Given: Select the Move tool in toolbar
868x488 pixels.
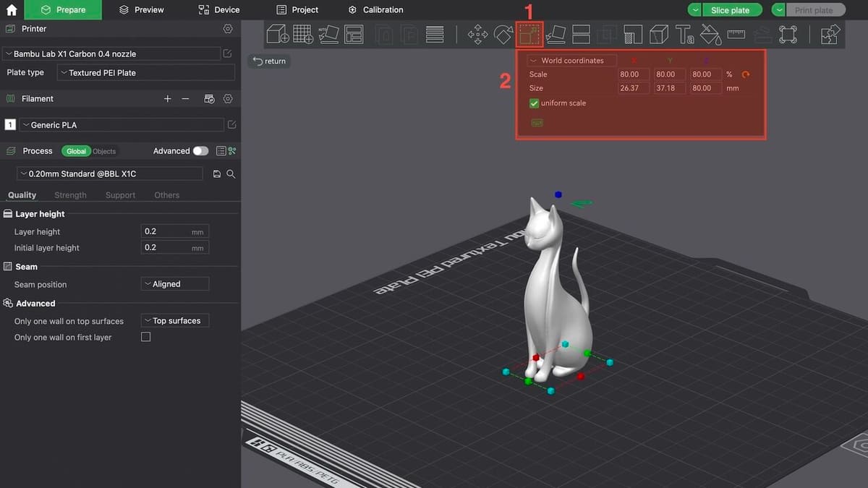Looking at the screenshot, I should tap(477, 34).
